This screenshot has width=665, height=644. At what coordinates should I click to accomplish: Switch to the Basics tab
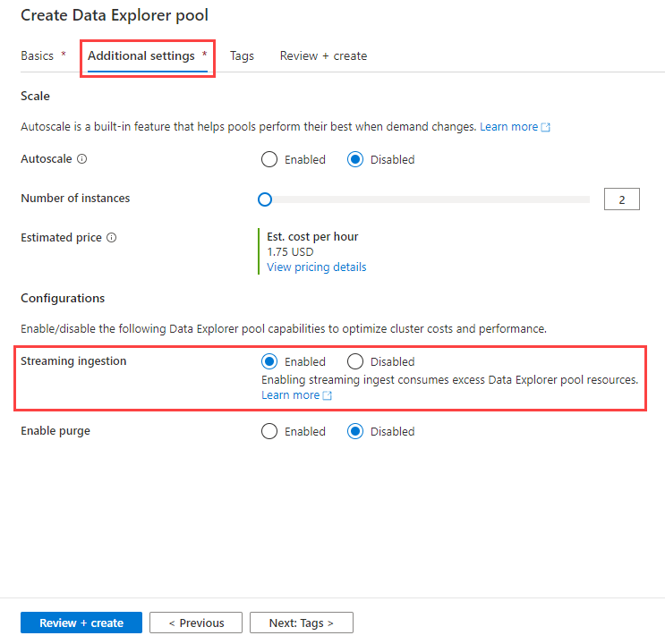[43, 56]
